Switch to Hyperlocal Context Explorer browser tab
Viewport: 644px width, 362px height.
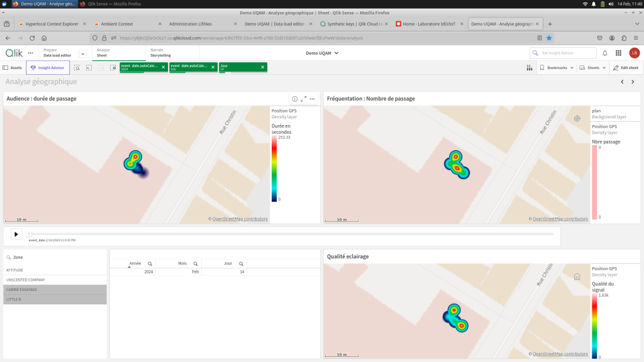coord(52,24)
